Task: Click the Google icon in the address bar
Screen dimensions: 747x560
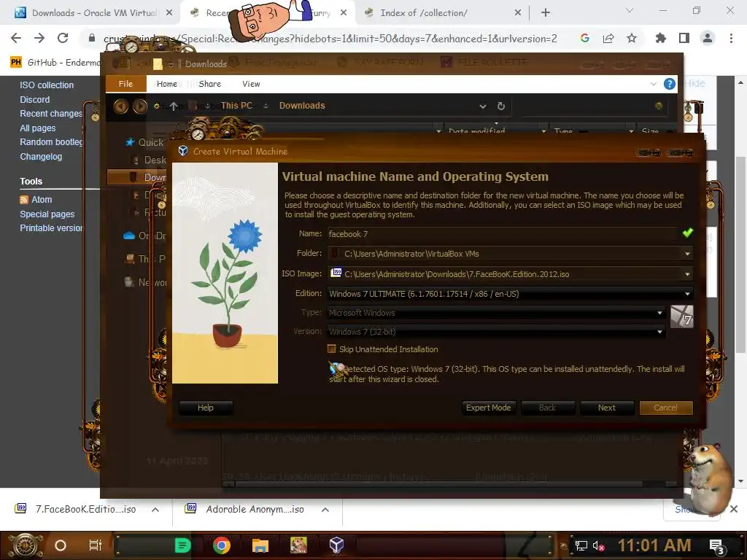Action: click(x=584, y=38)
